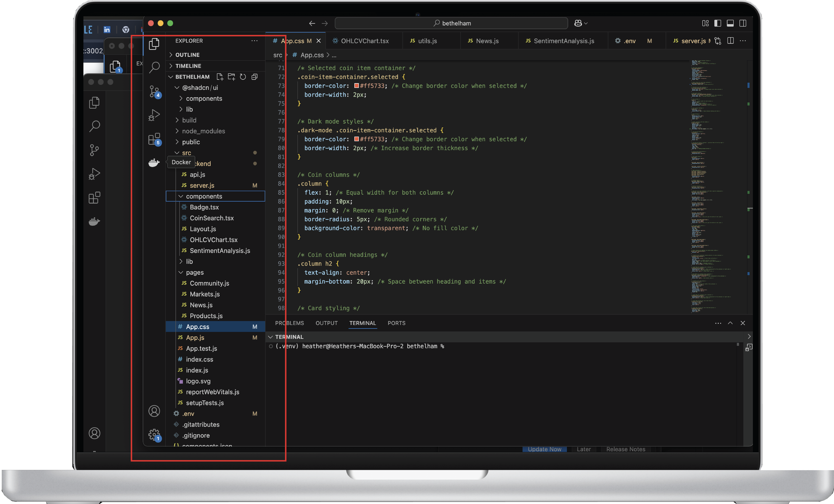Switch to the utils.js tab
Viewport: 834px width, 504px height.
(x=432, y=41)
